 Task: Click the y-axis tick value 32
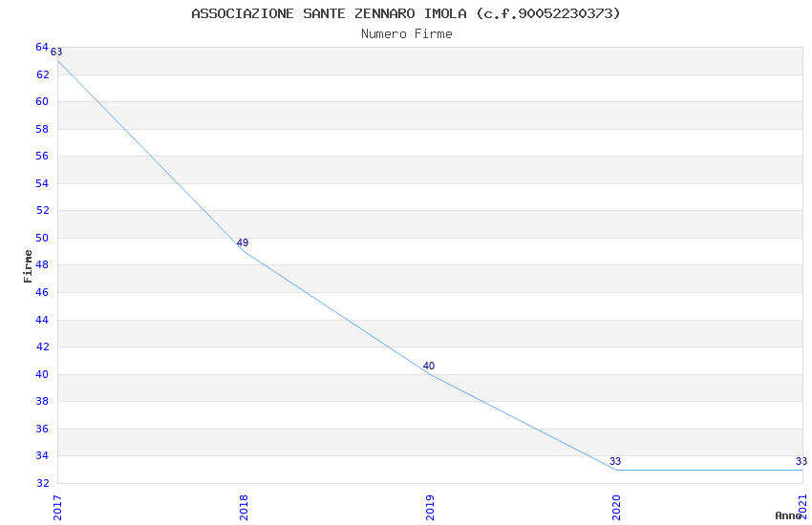coord(42,483)
